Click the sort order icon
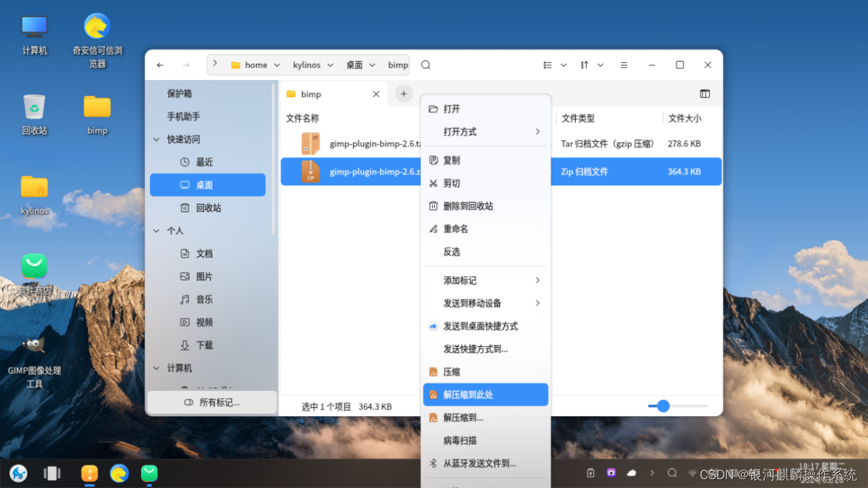The height and width of the screenshot is (488, 868). click(585, 65)
